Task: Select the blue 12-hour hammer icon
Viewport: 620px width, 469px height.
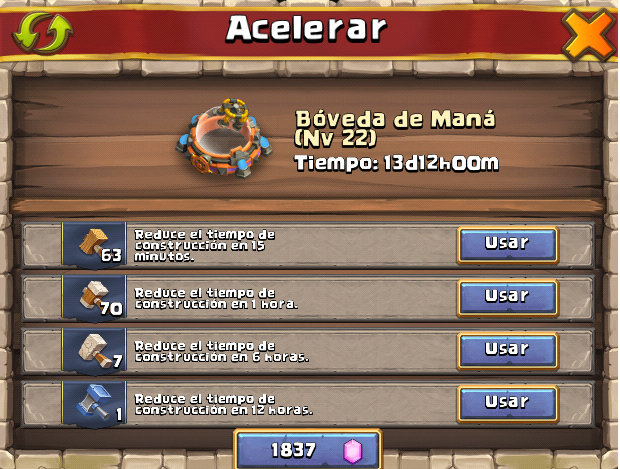Action: 94,404
